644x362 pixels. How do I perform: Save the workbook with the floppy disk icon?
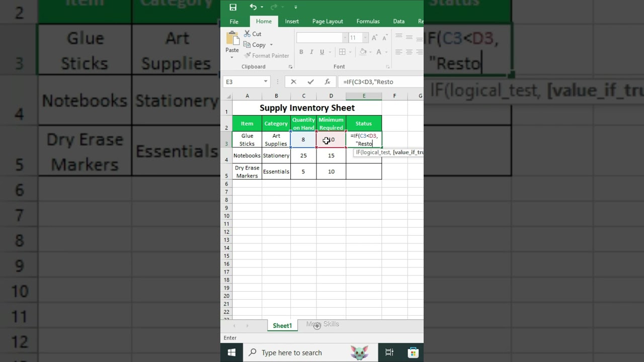point(233,7)
